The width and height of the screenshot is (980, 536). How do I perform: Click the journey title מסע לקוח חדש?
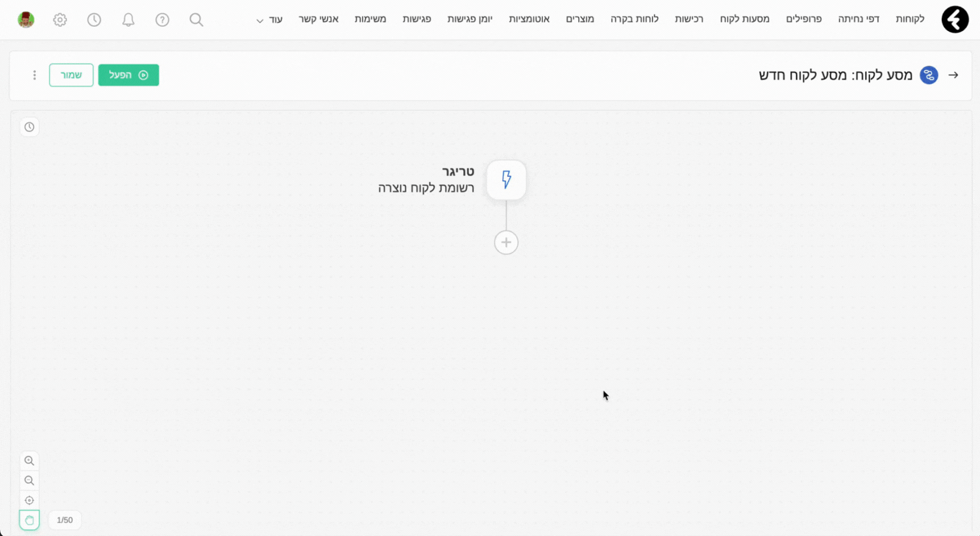[836, 75]
